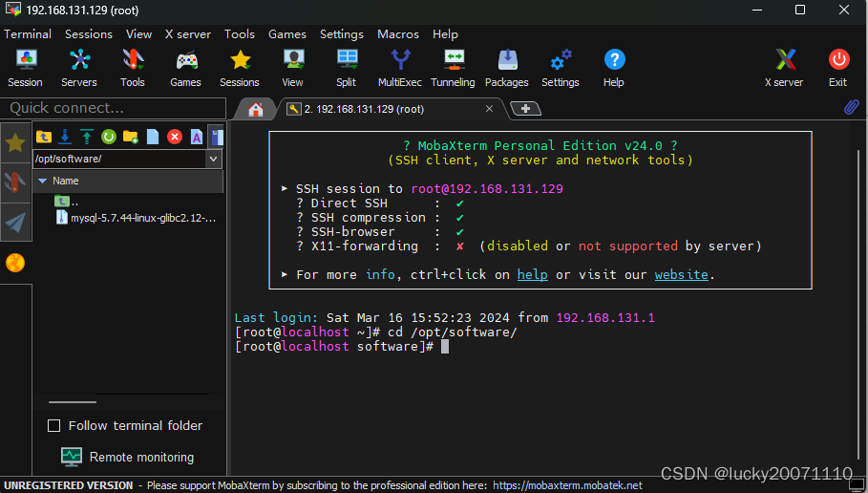
Task: Toggle the X server toolbar icon
Action: tap(784, 68)
